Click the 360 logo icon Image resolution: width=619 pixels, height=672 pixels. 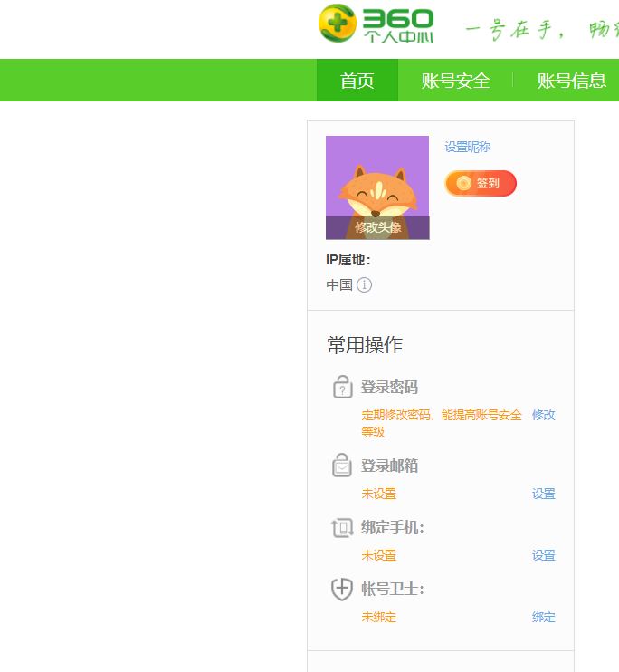point(338,24)
